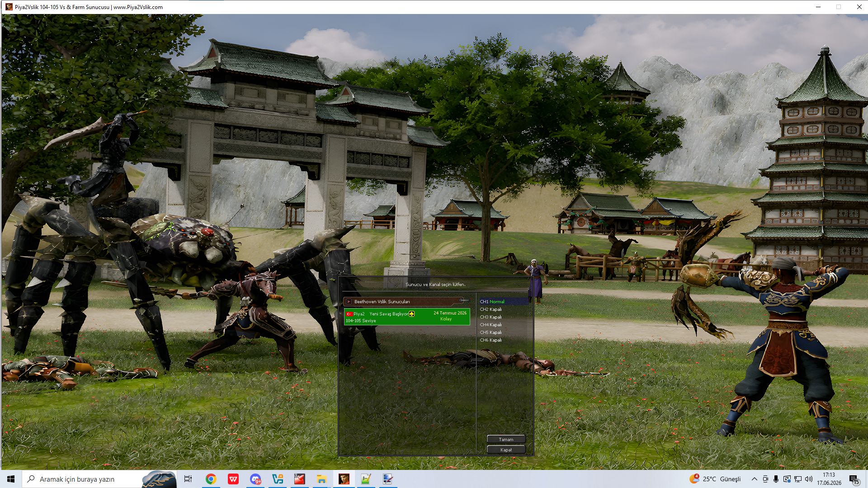The image size is (868, 488).
Task: Choose channel CH2 Kapalı
Action: tap(491, 310)
